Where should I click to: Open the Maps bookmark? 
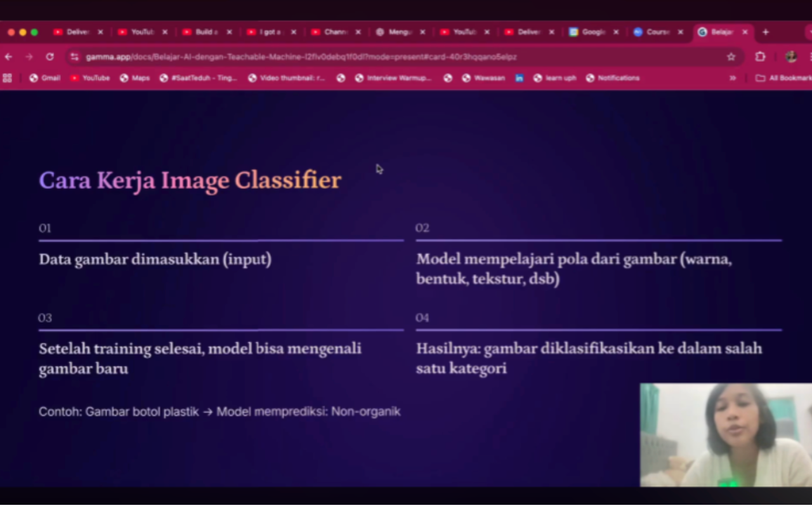click(x=134, y=78)
